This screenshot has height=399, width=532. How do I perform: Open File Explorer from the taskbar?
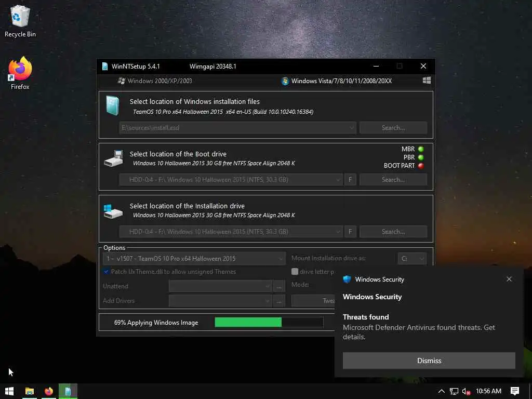(30, 391)
